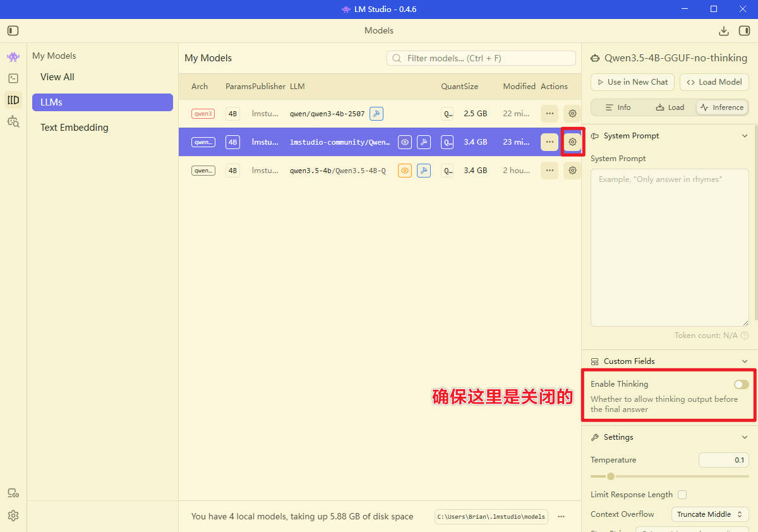Open app settings gear at bottom left
The height and width of the screenshot is (532, 758).
tap(13, 516)
